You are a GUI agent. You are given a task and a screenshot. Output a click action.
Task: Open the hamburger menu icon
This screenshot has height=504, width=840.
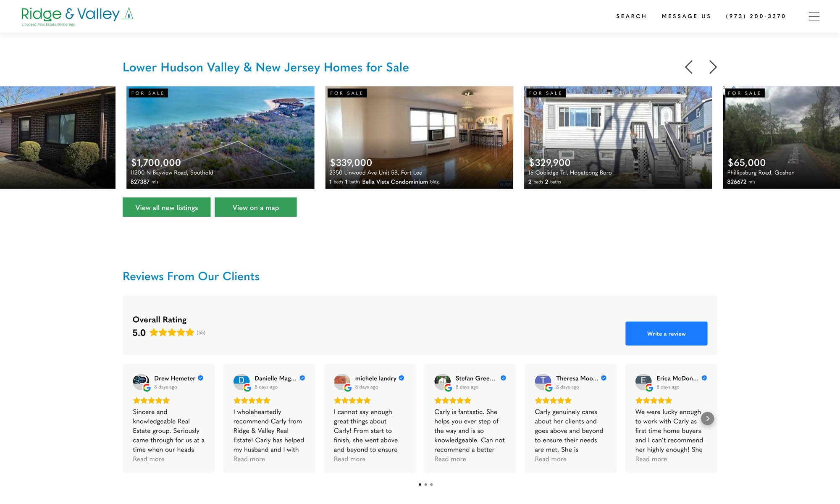coord(814,16)
